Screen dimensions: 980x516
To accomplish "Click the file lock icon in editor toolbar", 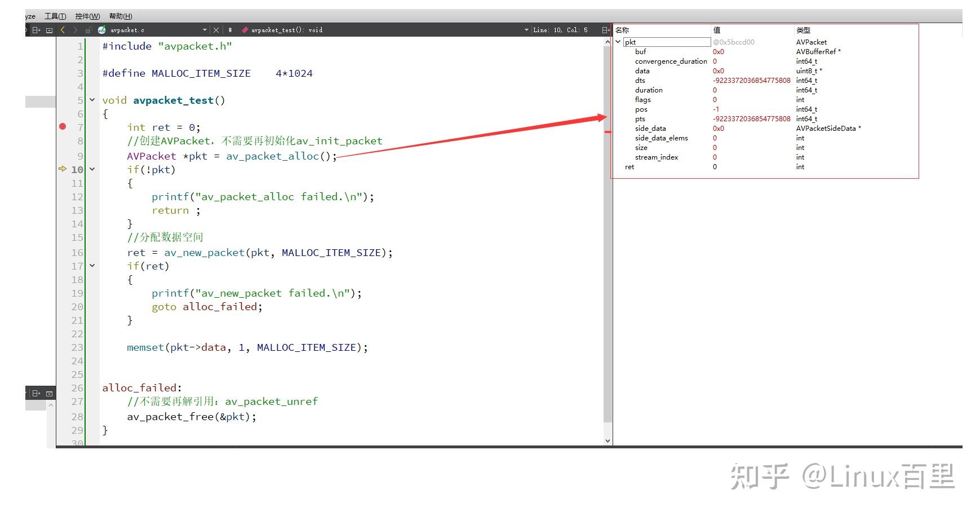I will click(x=88, y=30).
